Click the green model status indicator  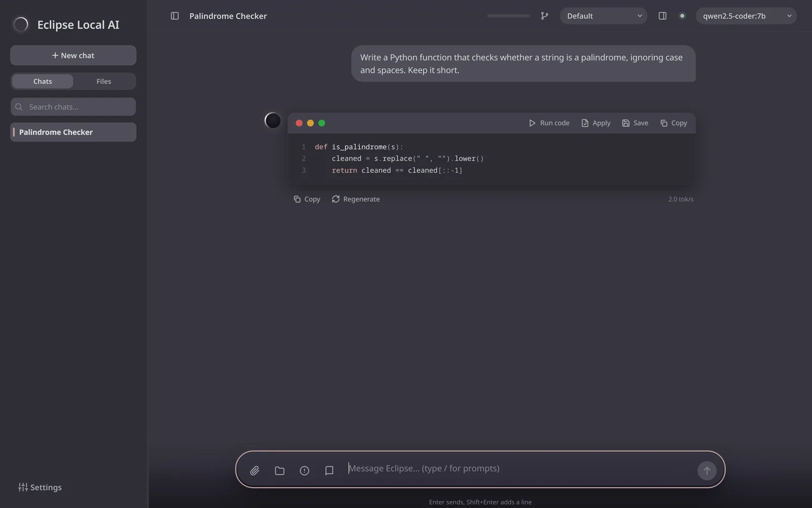pyautogui.click(x=682, y=16)
